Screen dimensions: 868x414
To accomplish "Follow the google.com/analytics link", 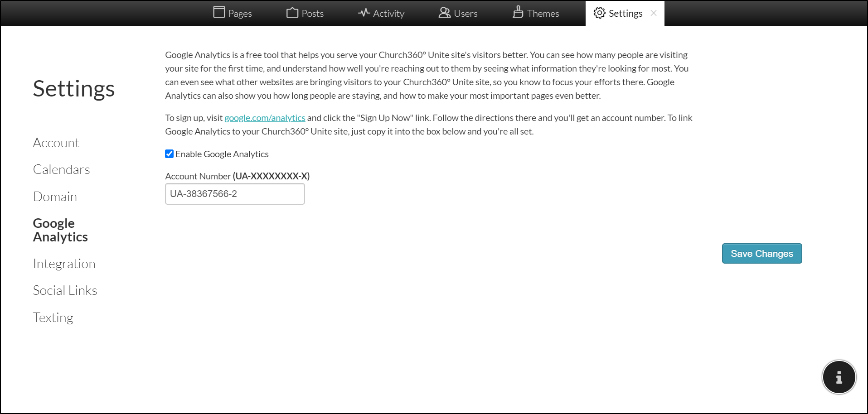I will click(265, 118).
